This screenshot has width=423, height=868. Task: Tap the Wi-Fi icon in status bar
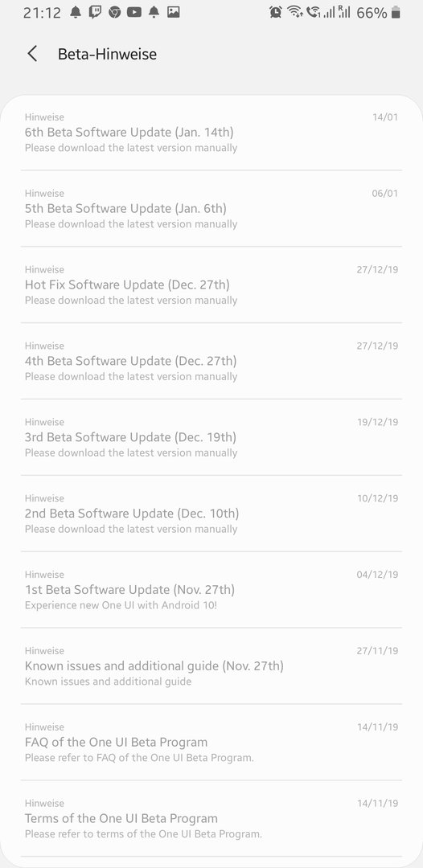click(294, 12)
